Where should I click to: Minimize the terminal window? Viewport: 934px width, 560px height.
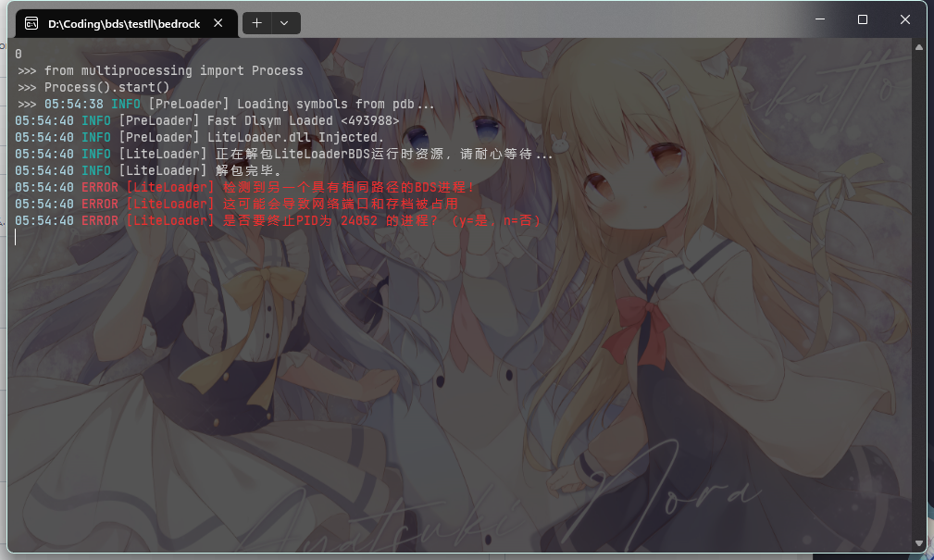(x=820, y=19)
